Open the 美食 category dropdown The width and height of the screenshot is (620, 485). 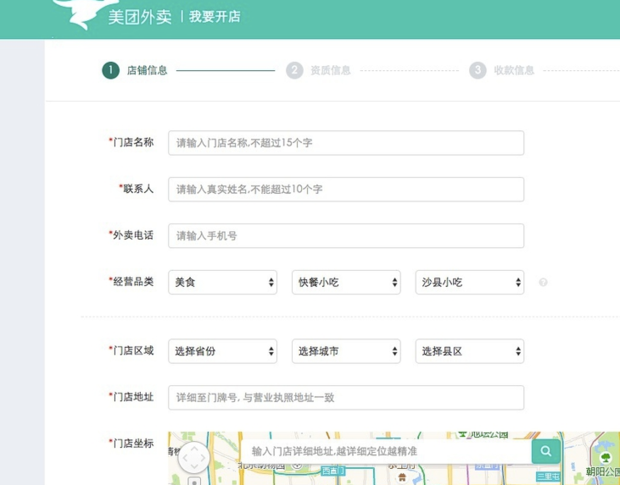click(x=223, y=282)
